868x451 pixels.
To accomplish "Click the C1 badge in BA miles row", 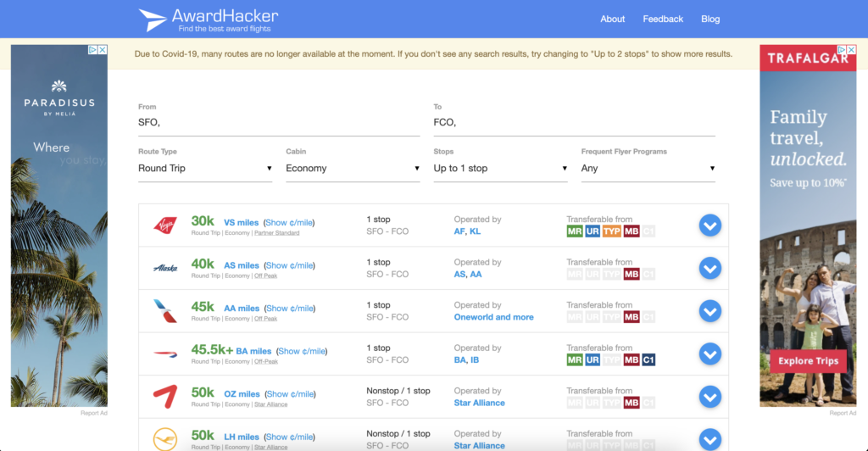I will click(x=648, y=359).
